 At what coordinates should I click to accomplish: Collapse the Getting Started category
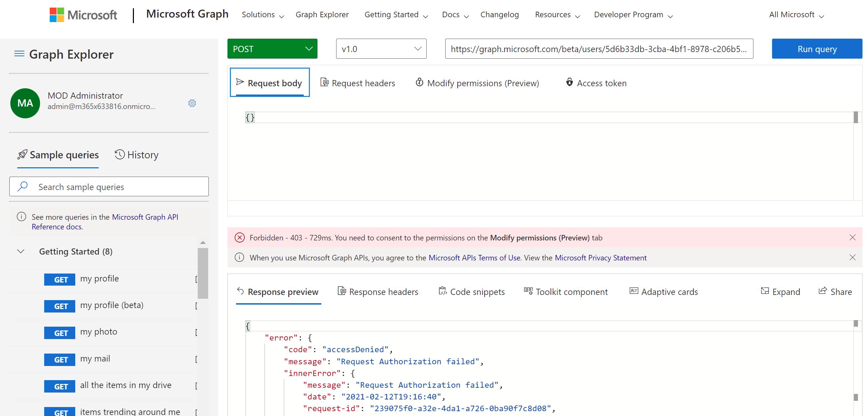21,251
